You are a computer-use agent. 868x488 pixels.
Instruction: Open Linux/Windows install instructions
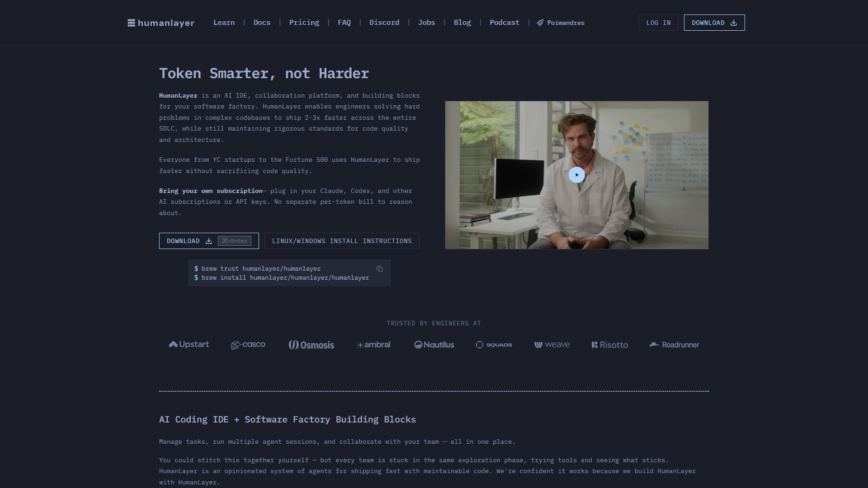click(342, 241)
